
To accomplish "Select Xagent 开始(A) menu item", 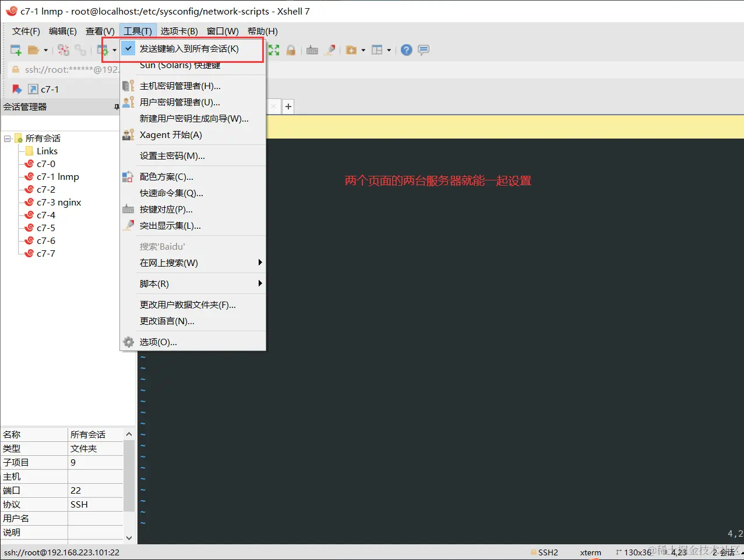I will point(193,135).
